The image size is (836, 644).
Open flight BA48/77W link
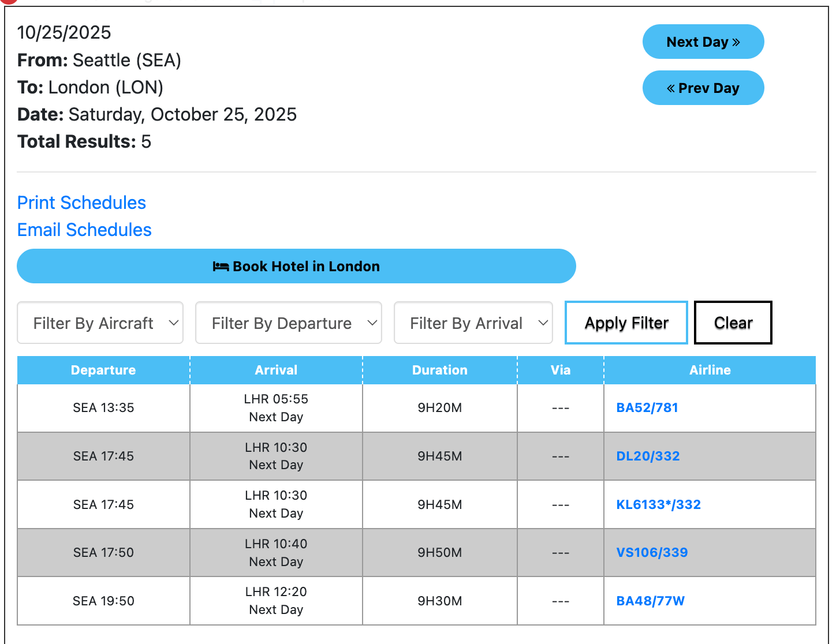[650, 601]
